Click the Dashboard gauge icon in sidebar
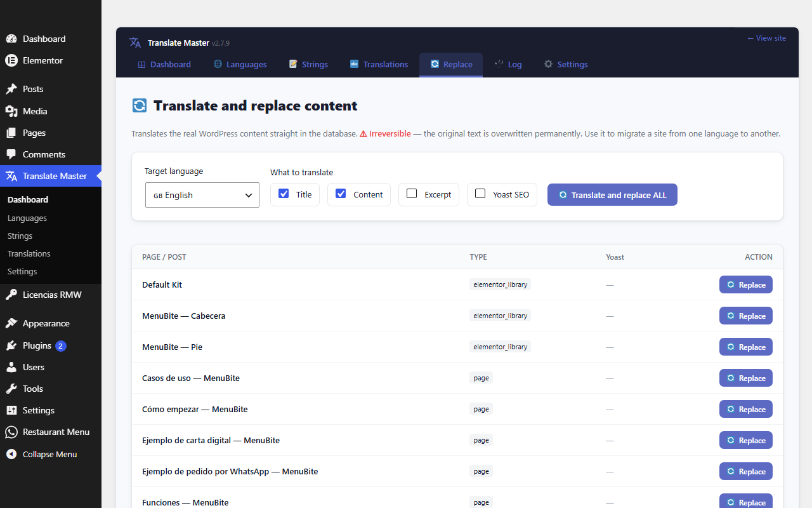The width and height of the screenshot is (812, 508). pos(11,39)
